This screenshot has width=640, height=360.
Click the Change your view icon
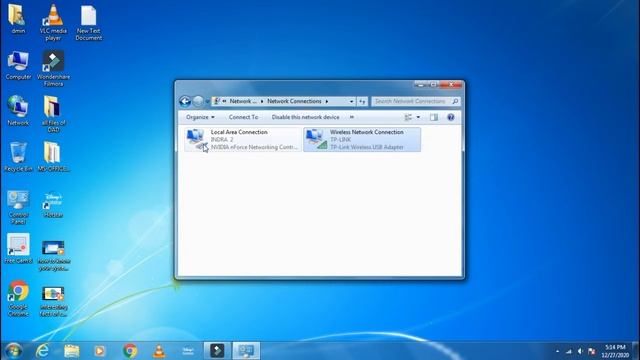pyautogui.click(x=408, y=117)
